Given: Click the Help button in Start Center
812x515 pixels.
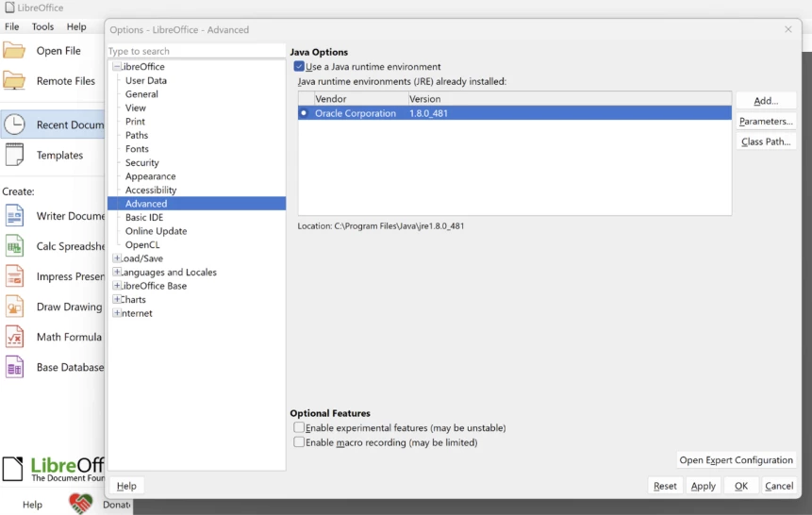Looking at the screenshot, I should pyautogui.click(x=32, y=504).
